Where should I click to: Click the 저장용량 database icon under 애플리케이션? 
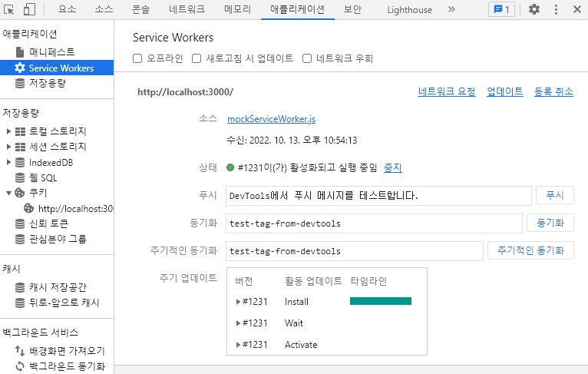(x=20, y=83)
